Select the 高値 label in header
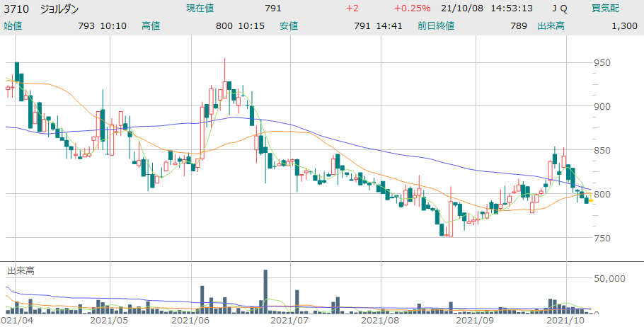644x327 pixels. [151, 25]
